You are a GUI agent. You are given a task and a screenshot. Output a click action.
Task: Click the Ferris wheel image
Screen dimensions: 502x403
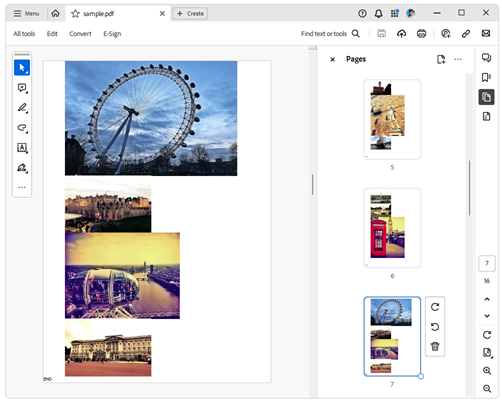click(151, 118)
